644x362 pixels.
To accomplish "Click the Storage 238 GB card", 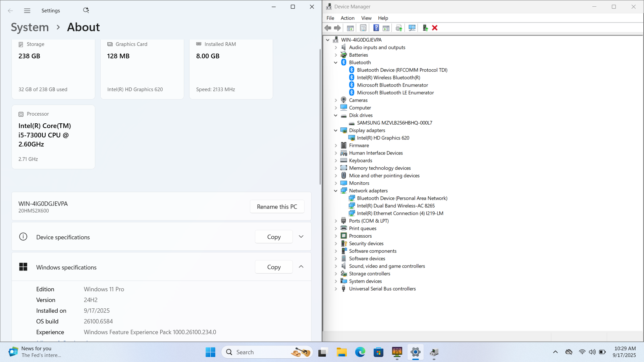I will 53,69.
